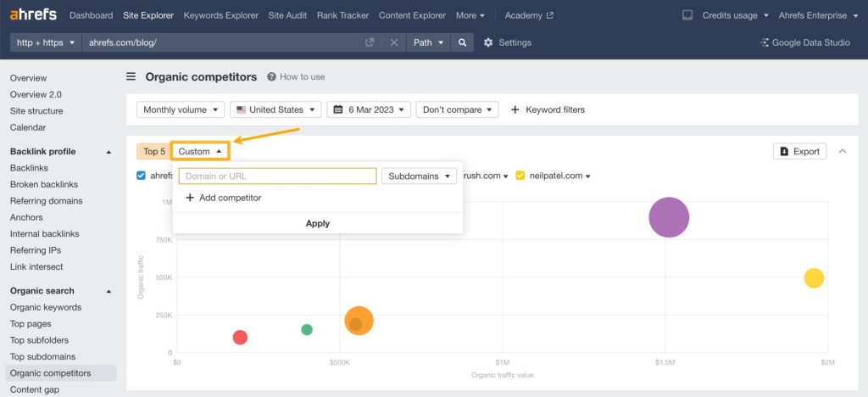Open the Ahrefs Enterprise account menu

(x=818, y=15)
